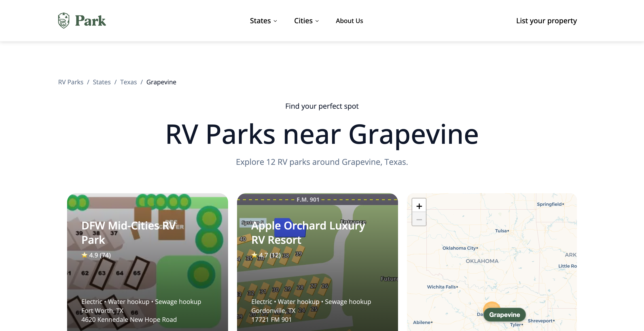Screen dimensions: 644x331
Task: Select the Grapevine marker on the map
Action: tap(504, 315)
